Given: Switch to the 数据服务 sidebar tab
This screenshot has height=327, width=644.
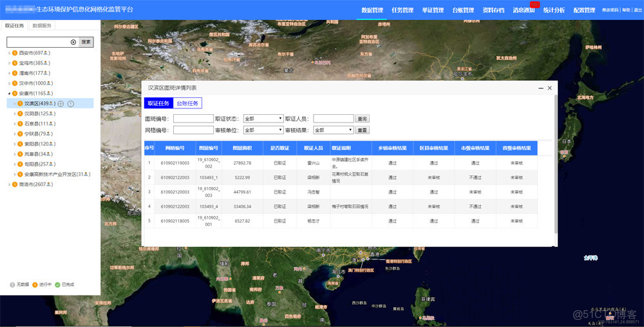Looking at the screenshot, I should pos(42,26).
